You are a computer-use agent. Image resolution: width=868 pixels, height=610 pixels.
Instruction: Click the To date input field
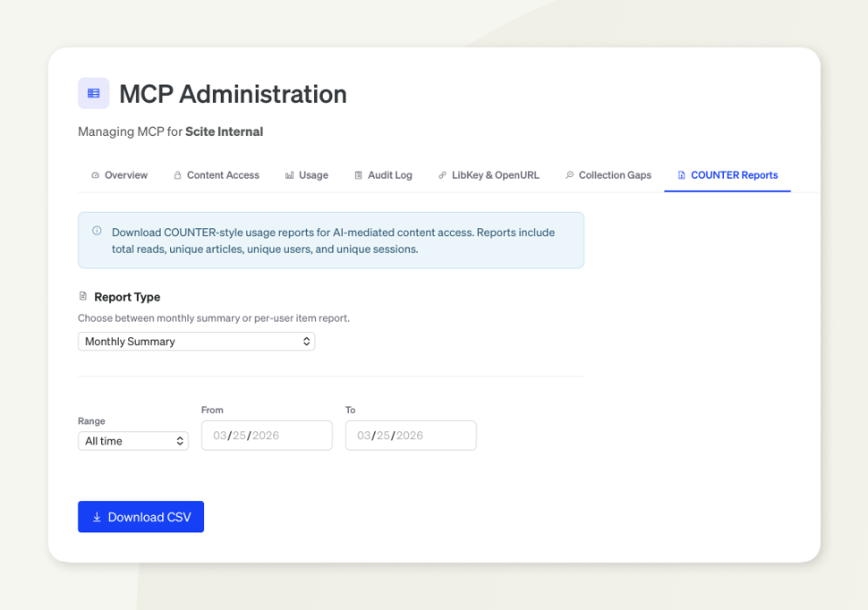(411, 436)
